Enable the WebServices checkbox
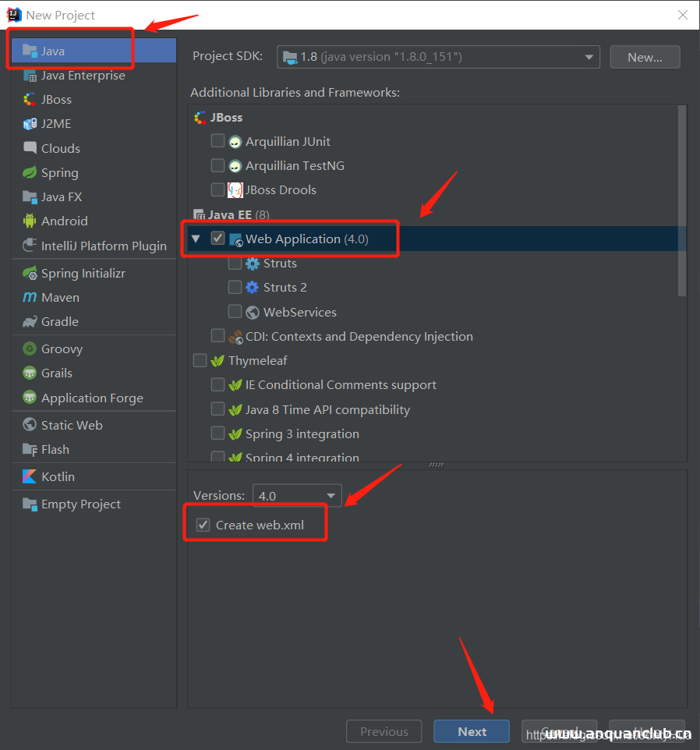Viewport: 700px width, 750px height. (x=235, y=311)
